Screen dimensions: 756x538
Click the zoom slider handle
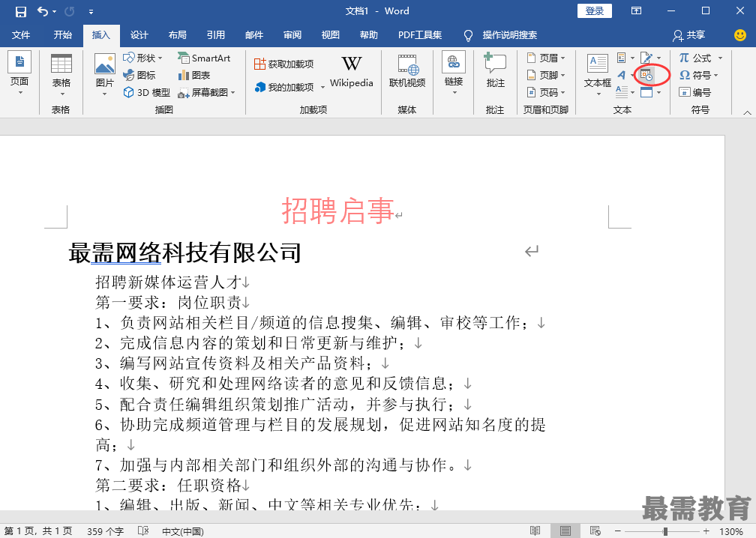665,531
